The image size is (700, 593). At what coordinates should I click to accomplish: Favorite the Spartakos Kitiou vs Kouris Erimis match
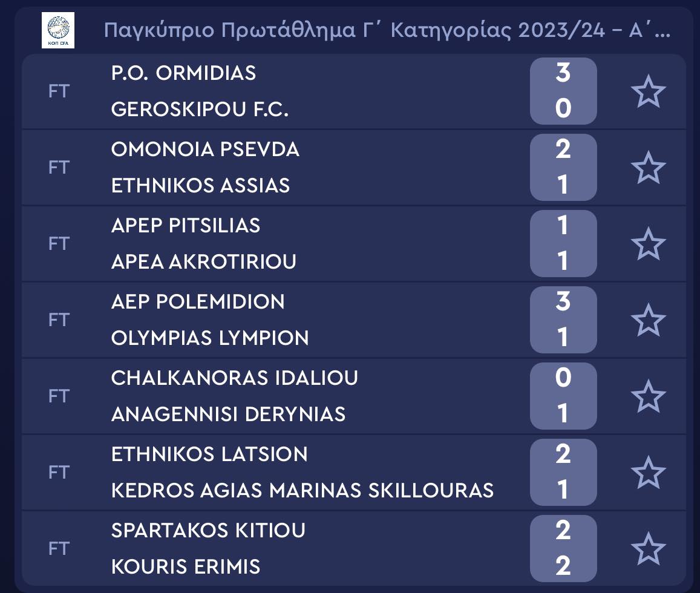coord(648,549)
